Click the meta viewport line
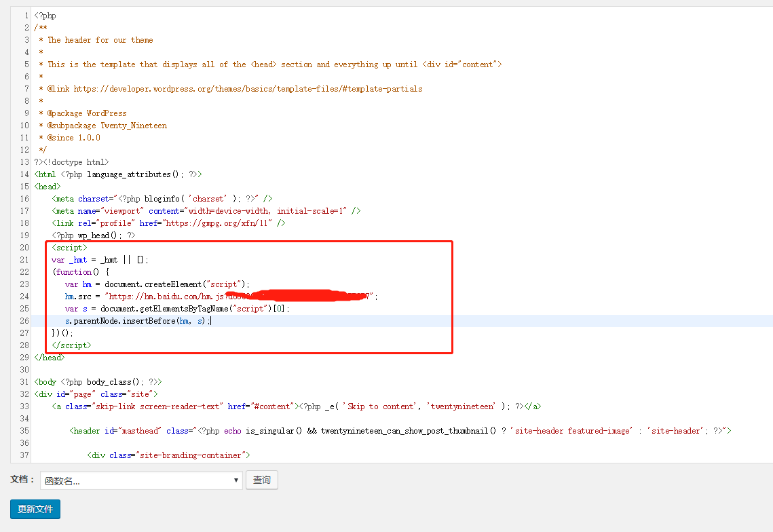Screen dimensions: 773x532 click(206, 211)
